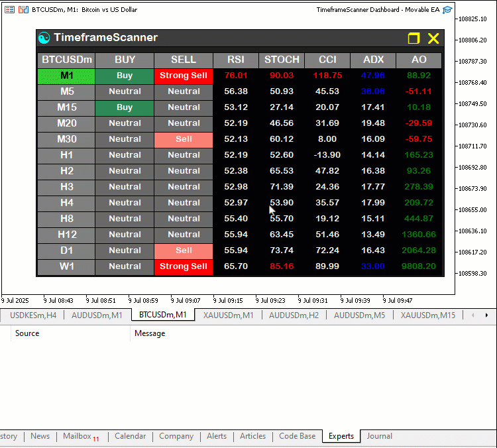
Task: Open the Journal tab
Action: [380, 436]
